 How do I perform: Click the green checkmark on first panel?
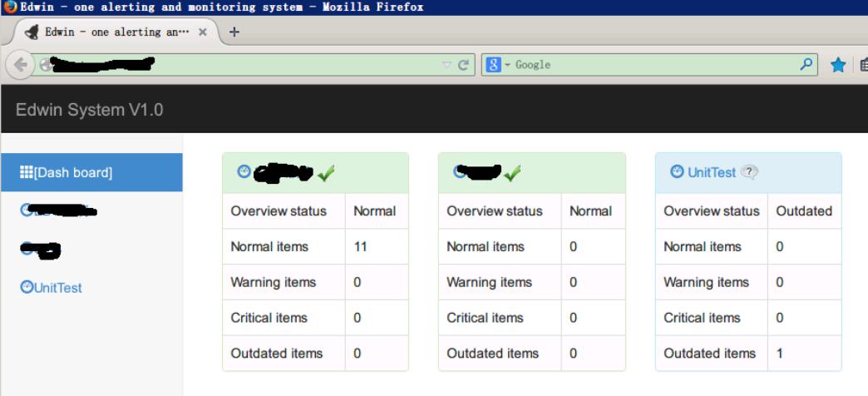point(326,172)
